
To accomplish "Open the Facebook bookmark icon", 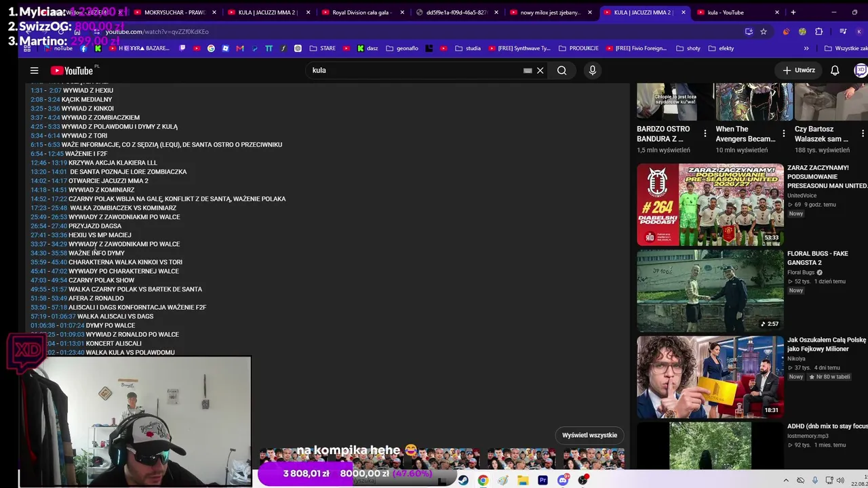I will (83, 48).
